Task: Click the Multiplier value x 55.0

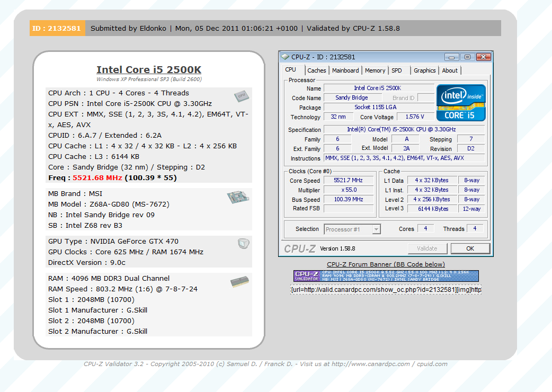Action: pyautogui.click(x=348, y=190)
